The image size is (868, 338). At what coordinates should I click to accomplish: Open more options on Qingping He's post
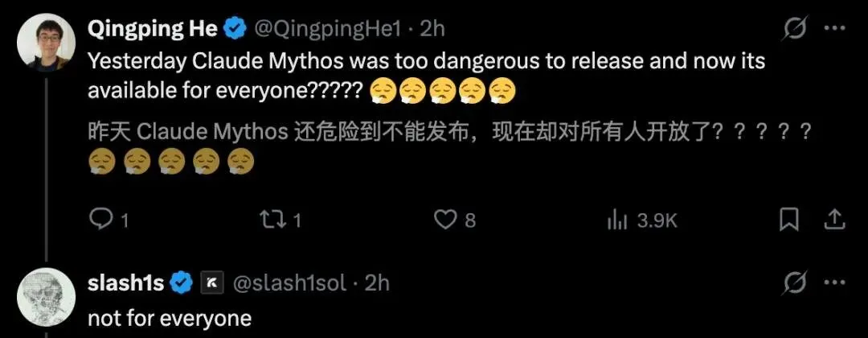click(835, 29)
